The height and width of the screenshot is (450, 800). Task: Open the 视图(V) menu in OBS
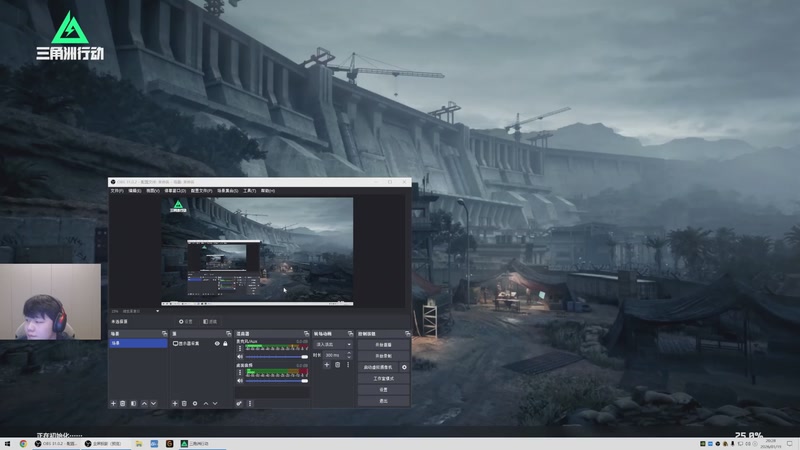(x=153, y=191)
